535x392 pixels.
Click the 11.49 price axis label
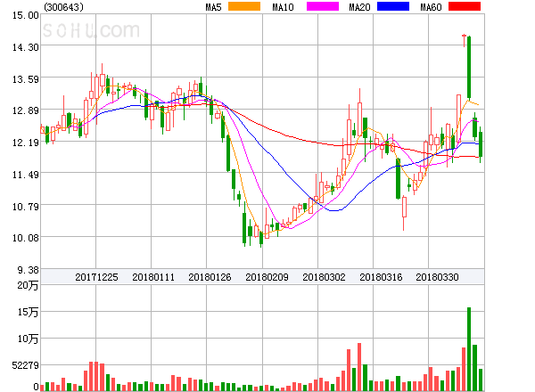click(x=26, y=175)
